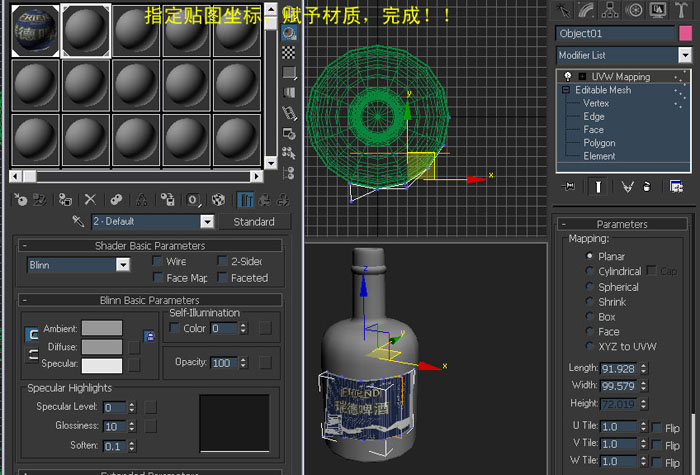Select the Spherical mapping radio button

coord(589,286)
